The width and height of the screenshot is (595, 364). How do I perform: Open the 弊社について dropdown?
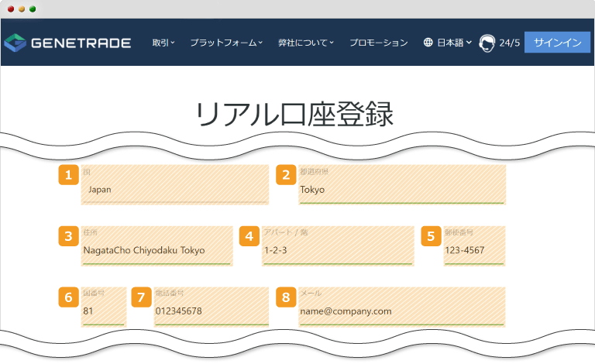[x=305, y=43]
